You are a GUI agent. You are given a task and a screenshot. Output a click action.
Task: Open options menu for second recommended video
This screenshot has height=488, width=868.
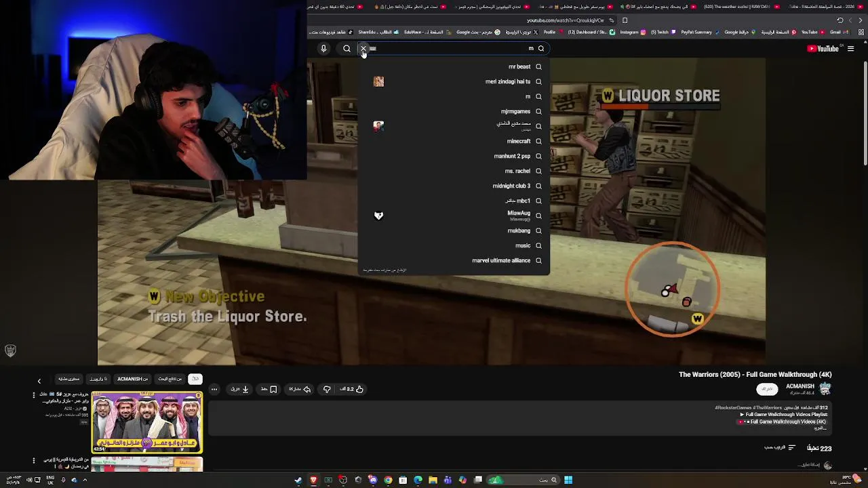click(34, 461)
